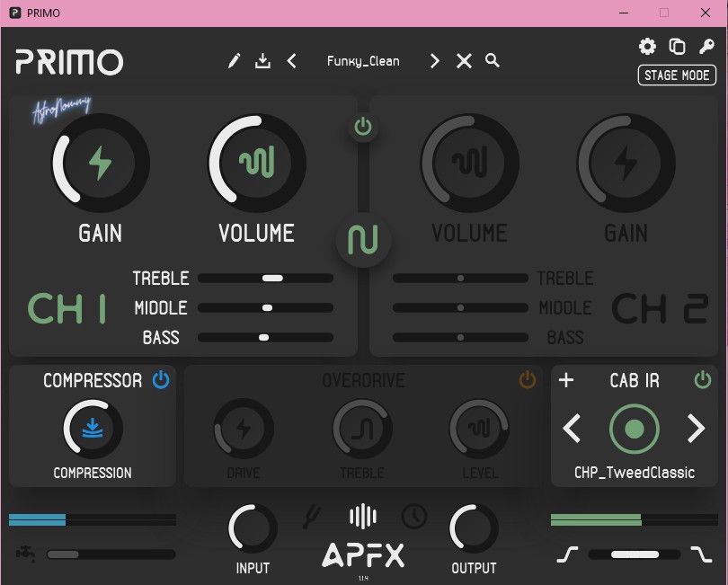Click the CH 2 Treble slider
This screenshot has height=585, width=728.
(x=460, y=278)
